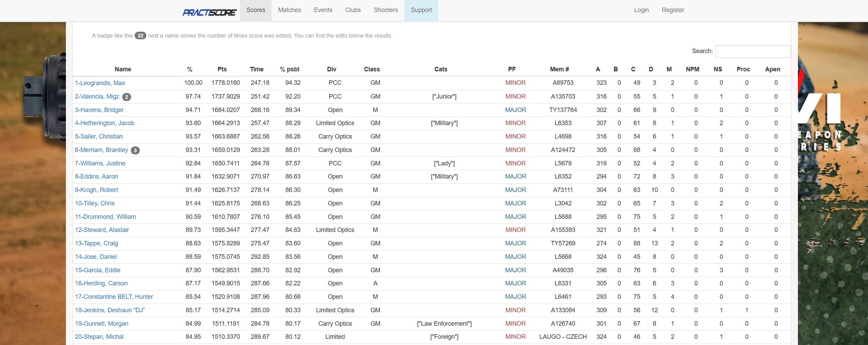The width and height of the screenshot is (868, 345).
Task: Go to the Events page
Action: click(x=323, y=10)
